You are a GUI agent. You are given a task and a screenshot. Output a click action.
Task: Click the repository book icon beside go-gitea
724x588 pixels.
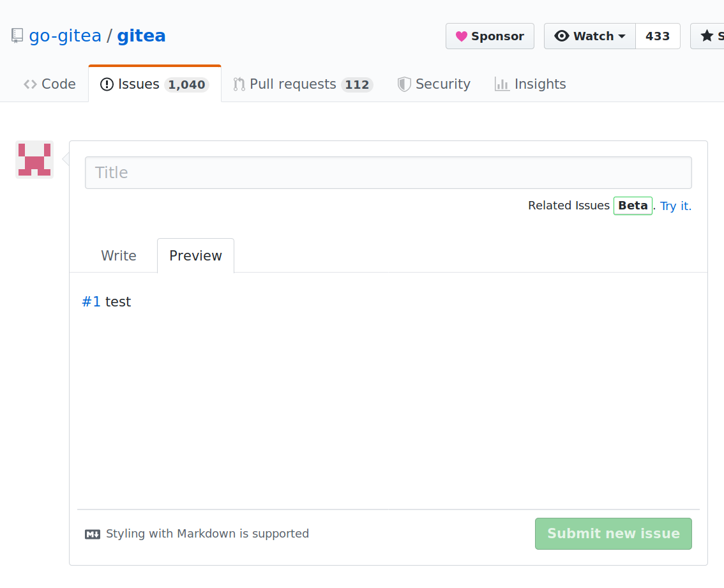pyautogui.click(x=17, y=36)
